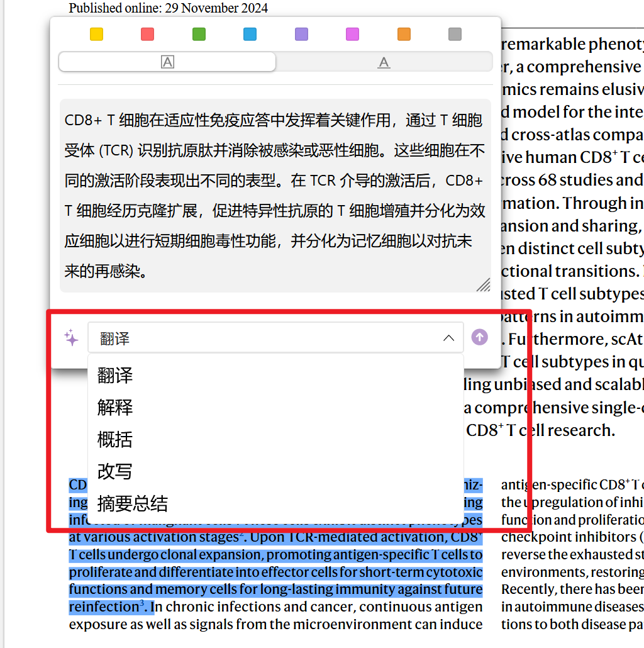
Task: Click inside the Chinese translation text box
Action: pyautogui.click(x=275, y=195)
